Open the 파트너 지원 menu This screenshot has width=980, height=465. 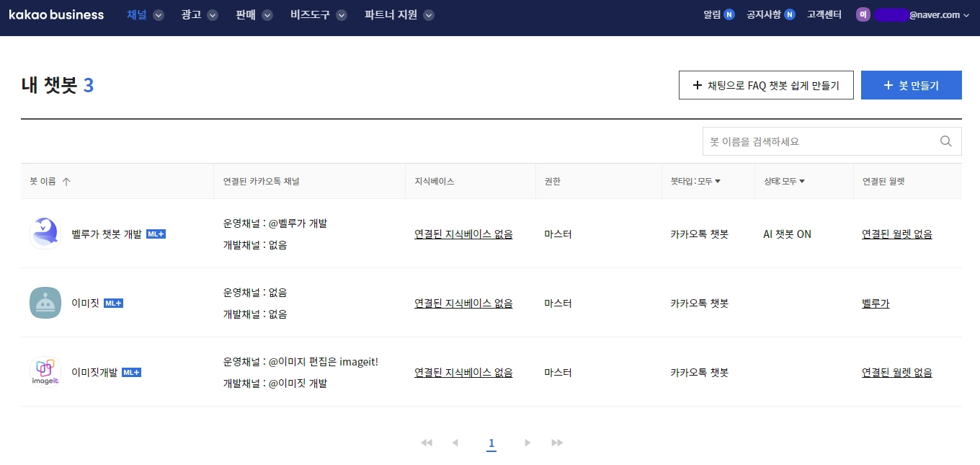[391, 14]
